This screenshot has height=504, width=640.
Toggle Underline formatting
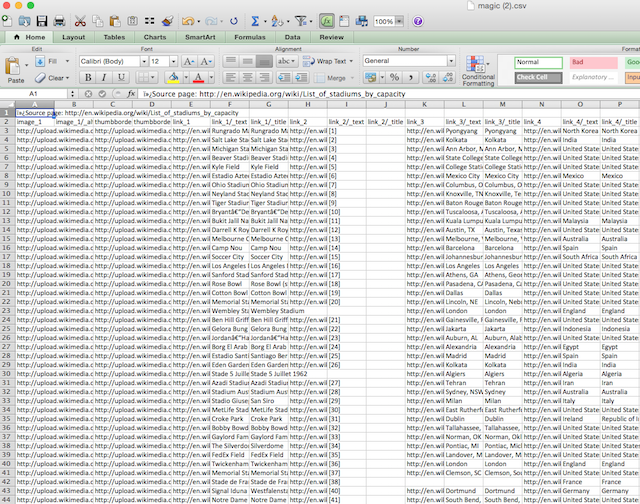pos(121,77)
